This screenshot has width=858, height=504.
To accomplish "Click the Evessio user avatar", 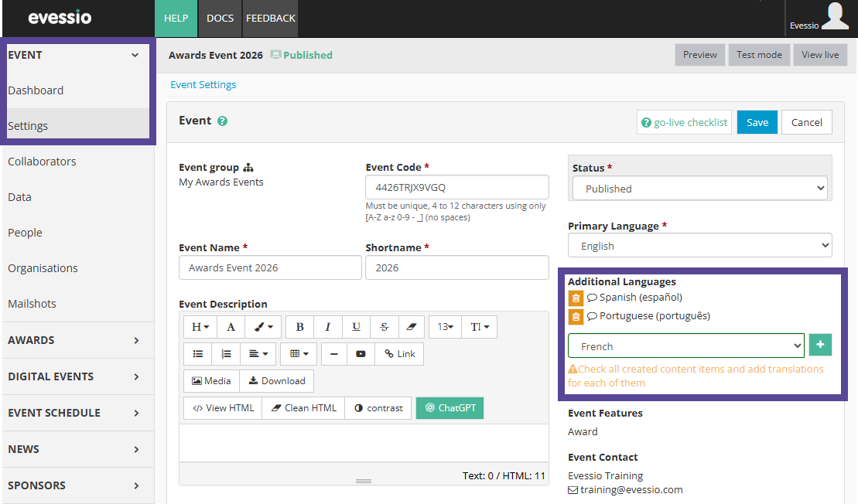I will [835, 16].
